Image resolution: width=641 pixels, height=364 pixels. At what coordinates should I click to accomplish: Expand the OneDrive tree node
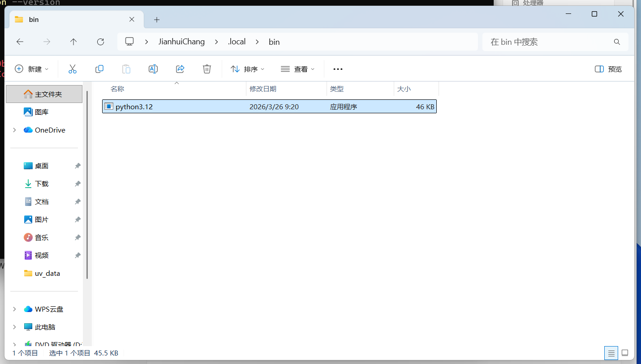(14, 130)
